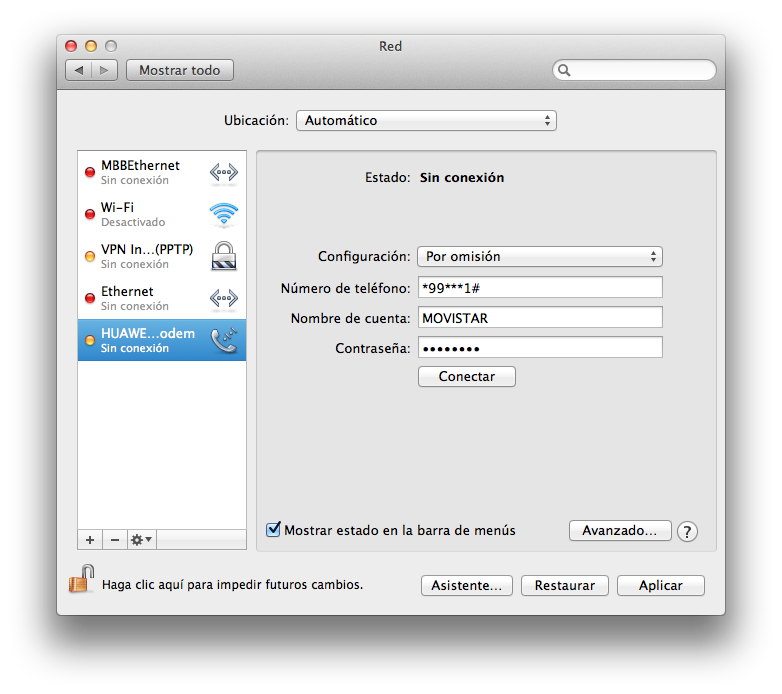This screenshot has width=782, height=694.
Task: Open Avanzado... settings
Action: pos(620,530)
